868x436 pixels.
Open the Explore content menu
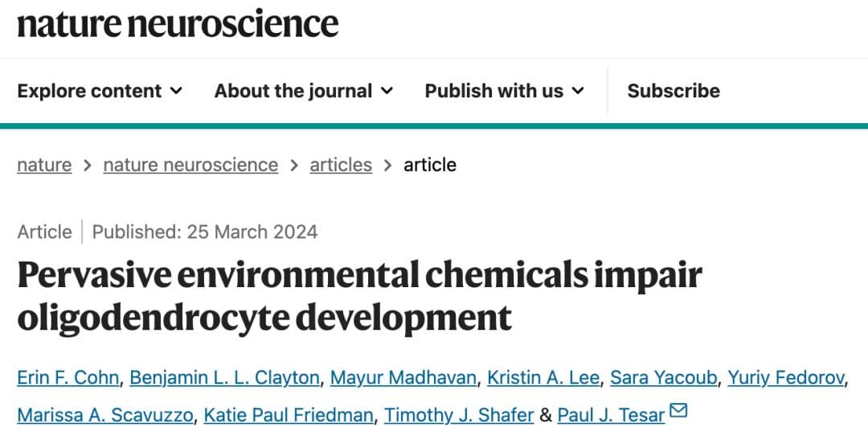tap(100, 90)
